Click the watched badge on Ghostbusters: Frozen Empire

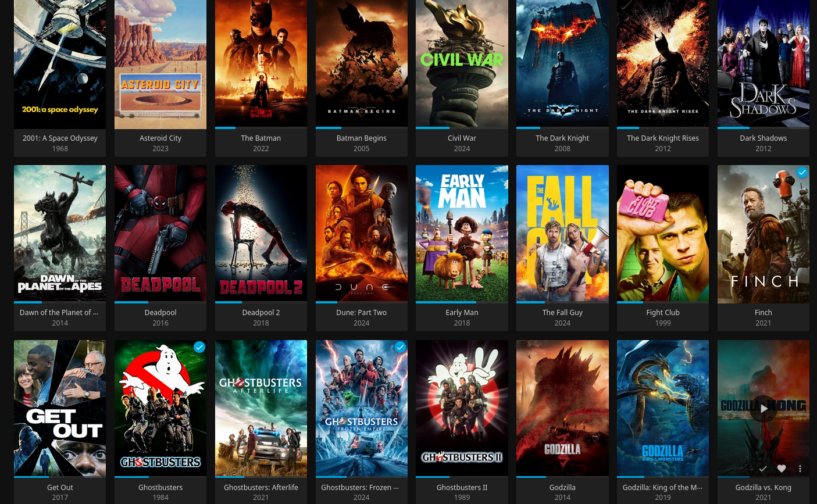(400, 348)
